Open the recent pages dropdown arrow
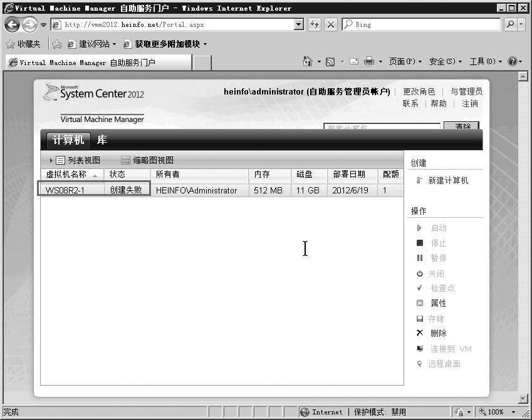The width and height of the screenshot is (532, 420). tap(43, 25)
